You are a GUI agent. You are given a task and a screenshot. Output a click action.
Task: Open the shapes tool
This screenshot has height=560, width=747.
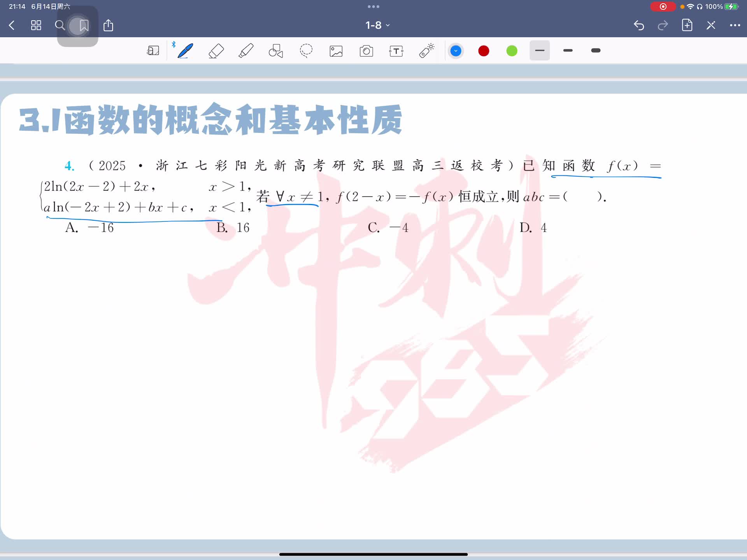point(276,51)
